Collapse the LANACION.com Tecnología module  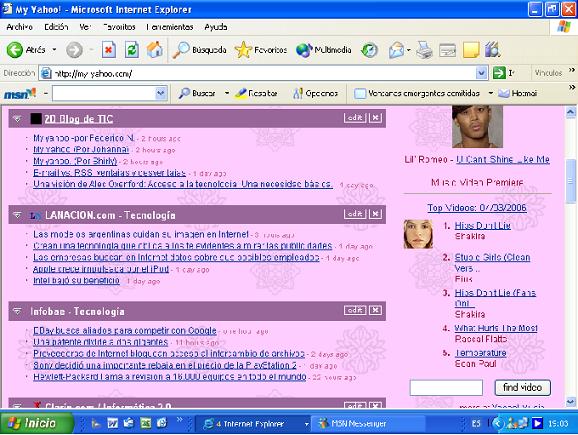(17, 215)
